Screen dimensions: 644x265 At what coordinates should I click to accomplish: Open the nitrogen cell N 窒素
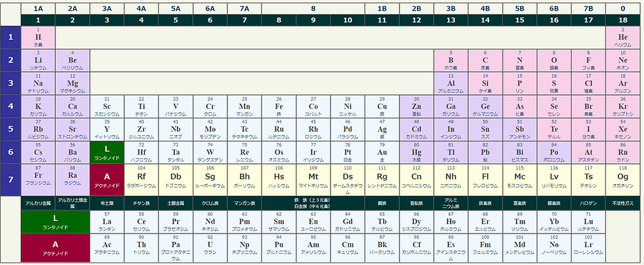[520, 60]
